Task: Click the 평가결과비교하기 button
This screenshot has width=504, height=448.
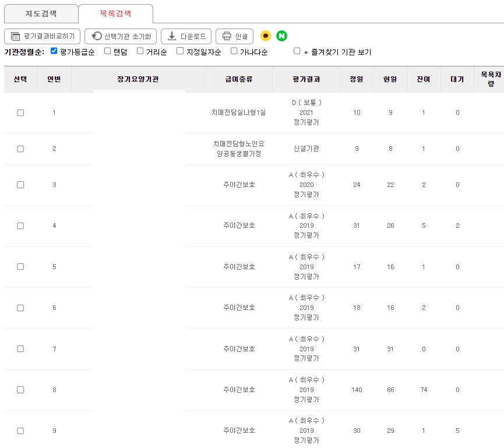Action: click(42, 36)
